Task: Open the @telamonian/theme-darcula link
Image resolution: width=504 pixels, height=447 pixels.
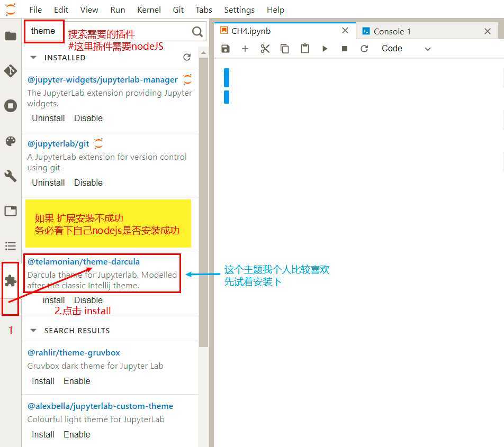Action: point(83,262)
